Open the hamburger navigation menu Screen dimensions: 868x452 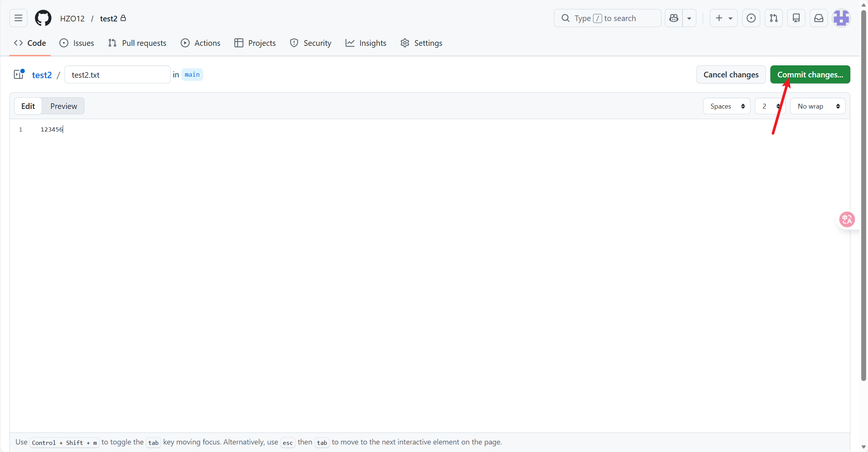pyautogui.click(x=18, y=18)
